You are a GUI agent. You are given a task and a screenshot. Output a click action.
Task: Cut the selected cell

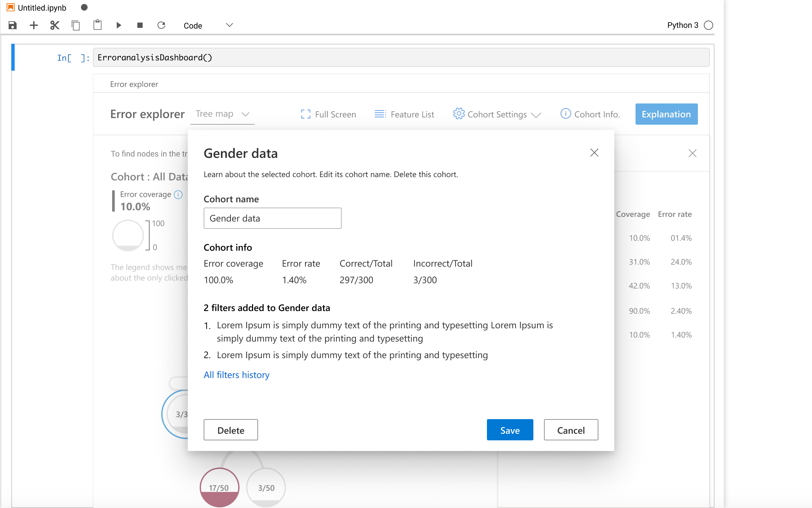pyautogui.click(x=54, y=25)
